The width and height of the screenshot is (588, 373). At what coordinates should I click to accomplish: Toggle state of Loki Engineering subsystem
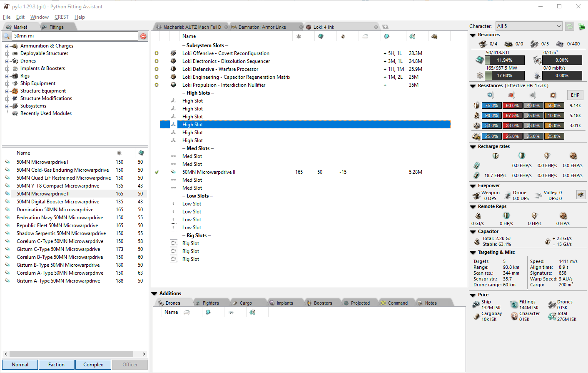[157, 77]
